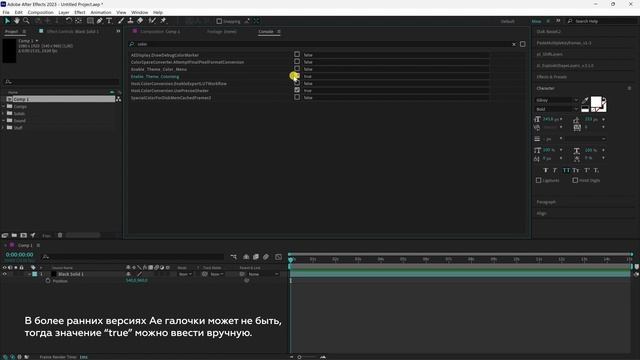
Task: Enable the Hindi Digits checkbox
Action: click(x=575, y=180)
